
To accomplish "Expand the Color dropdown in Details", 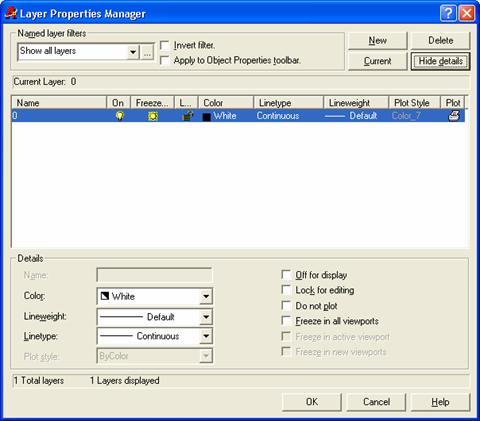I will tap(206, 296).
